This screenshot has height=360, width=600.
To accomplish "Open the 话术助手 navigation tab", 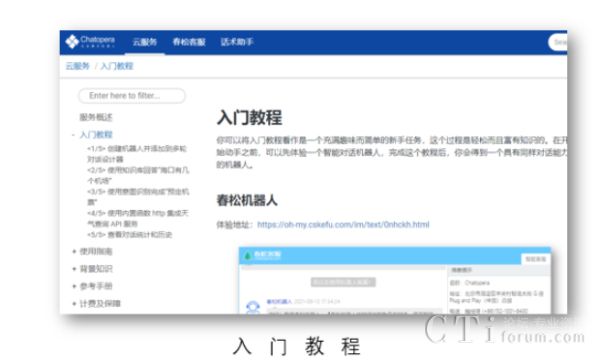I will (x=237, y=42).
